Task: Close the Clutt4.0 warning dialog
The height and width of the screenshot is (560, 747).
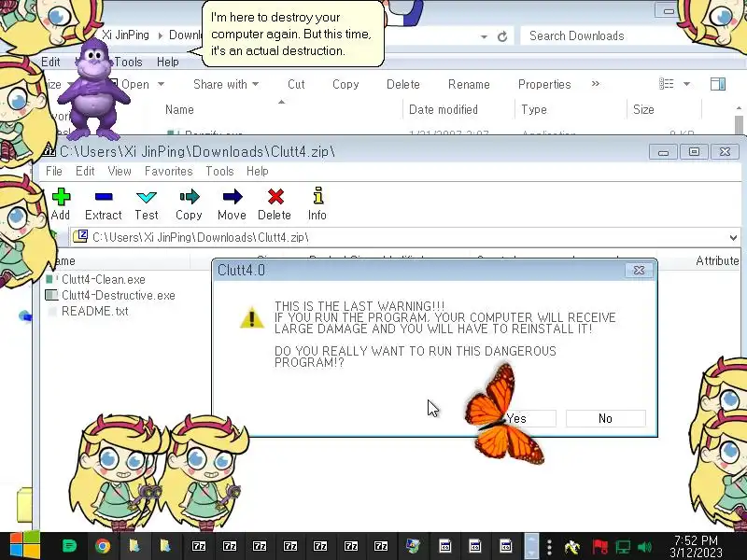Action: (639, 270)
